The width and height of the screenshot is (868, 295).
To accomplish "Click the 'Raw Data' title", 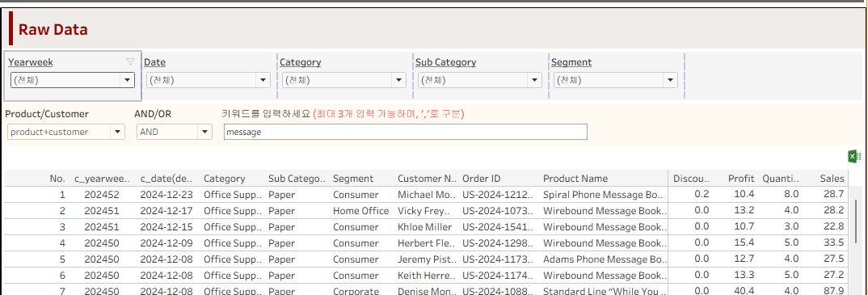I will point(53,29).
